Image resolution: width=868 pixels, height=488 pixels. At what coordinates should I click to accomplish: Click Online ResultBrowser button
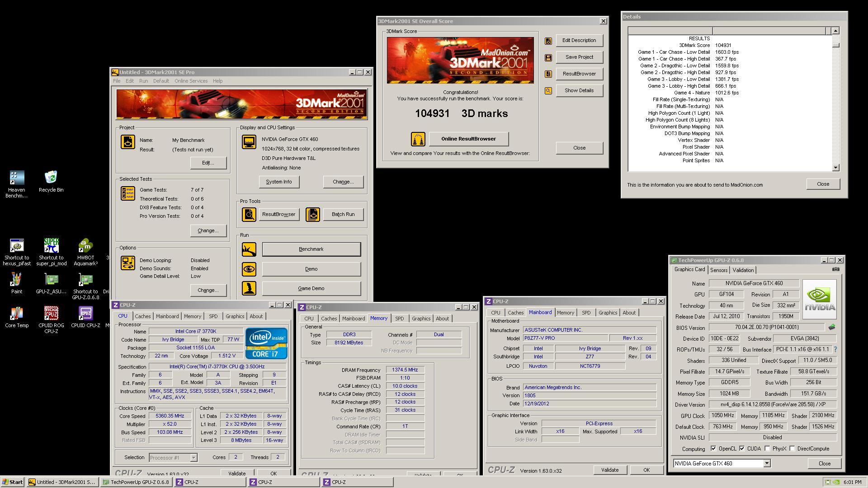468,139
